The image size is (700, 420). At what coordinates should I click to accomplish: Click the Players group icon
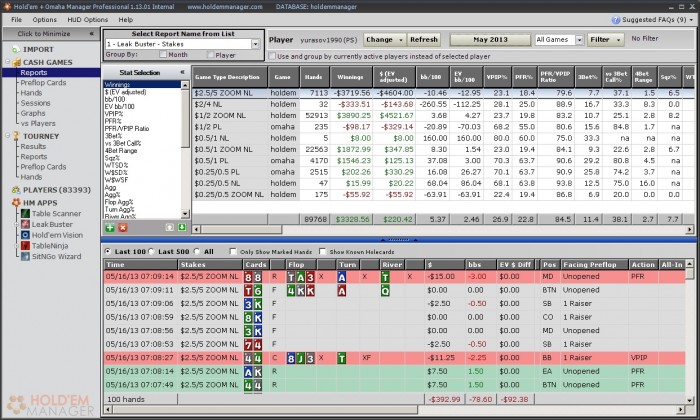16,190
